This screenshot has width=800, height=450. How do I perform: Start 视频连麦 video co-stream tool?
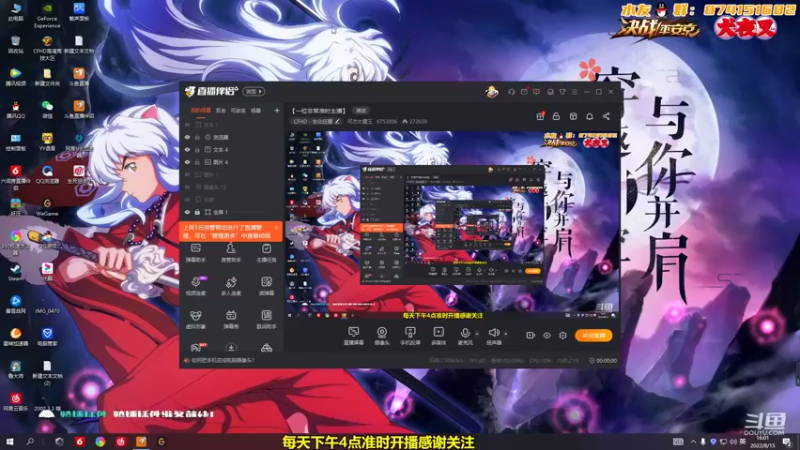[195, 286]
